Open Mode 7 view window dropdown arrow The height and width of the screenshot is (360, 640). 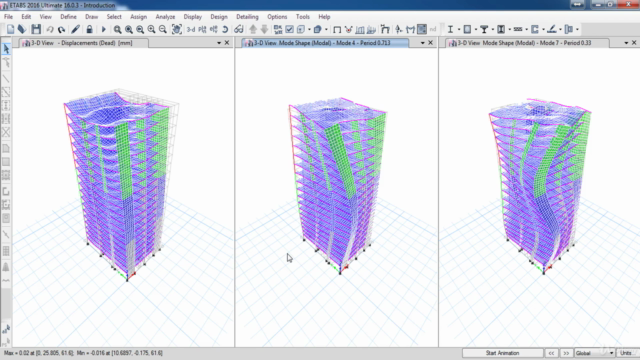[626, 43]
